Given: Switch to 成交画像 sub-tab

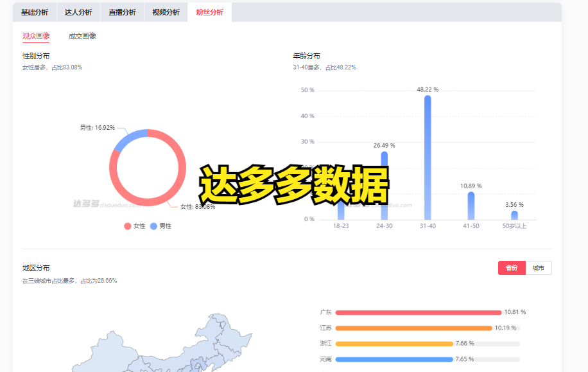Looking at the screenshot, I should pyautogui.click(x=82, y=36).
